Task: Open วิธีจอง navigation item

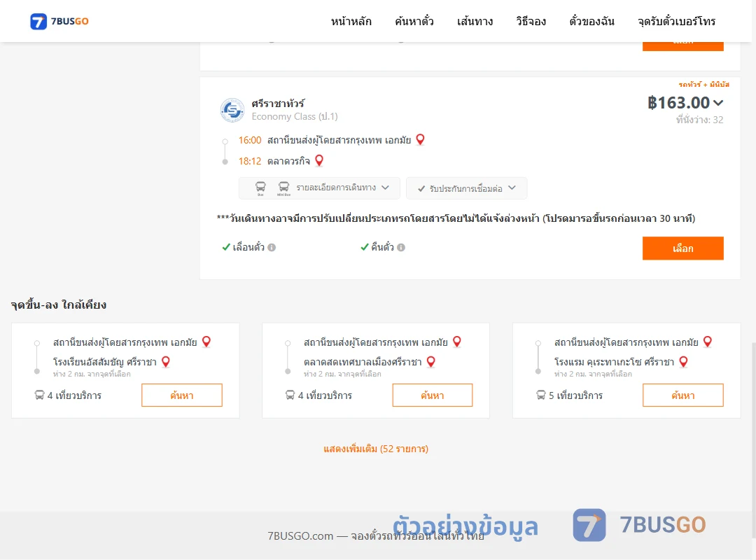Action: (531, 21)
